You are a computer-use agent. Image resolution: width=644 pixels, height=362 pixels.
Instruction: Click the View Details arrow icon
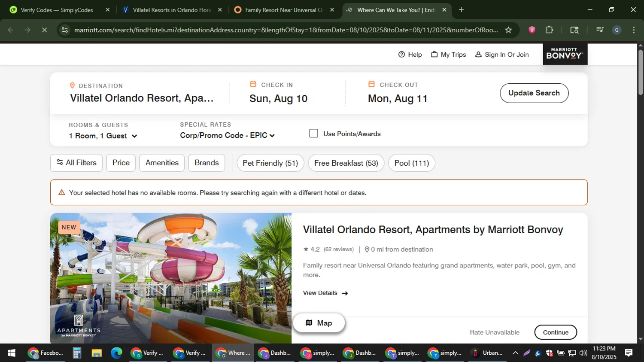click(345, 293)
